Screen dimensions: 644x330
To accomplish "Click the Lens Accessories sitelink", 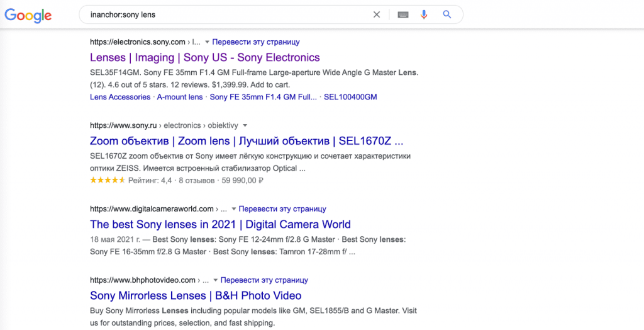I will click(x=120, y=97).
